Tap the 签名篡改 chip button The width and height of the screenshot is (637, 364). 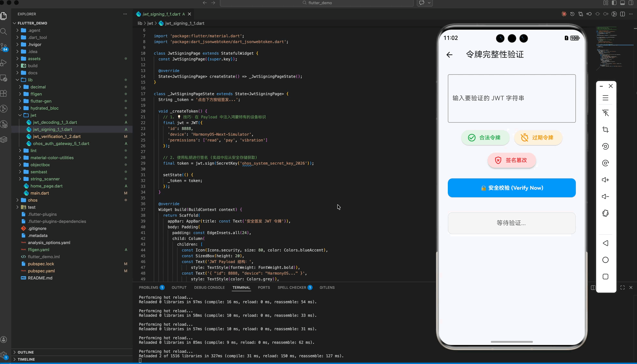coord(512,160)
